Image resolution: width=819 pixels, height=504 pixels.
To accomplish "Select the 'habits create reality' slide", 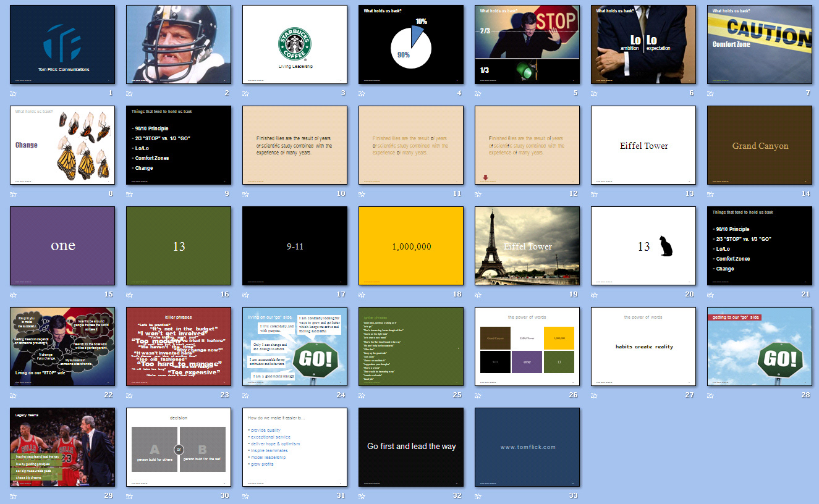I will [643, 346].
